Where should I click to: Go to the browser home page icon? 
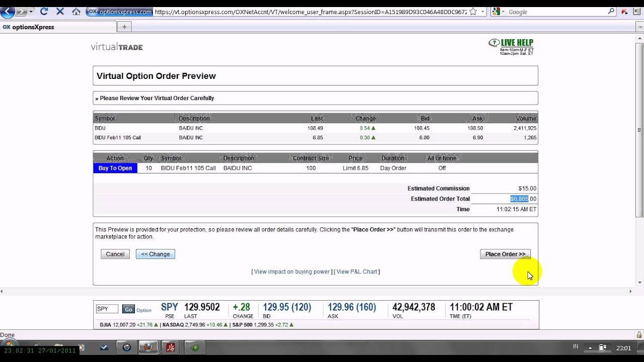pos(76,11)
